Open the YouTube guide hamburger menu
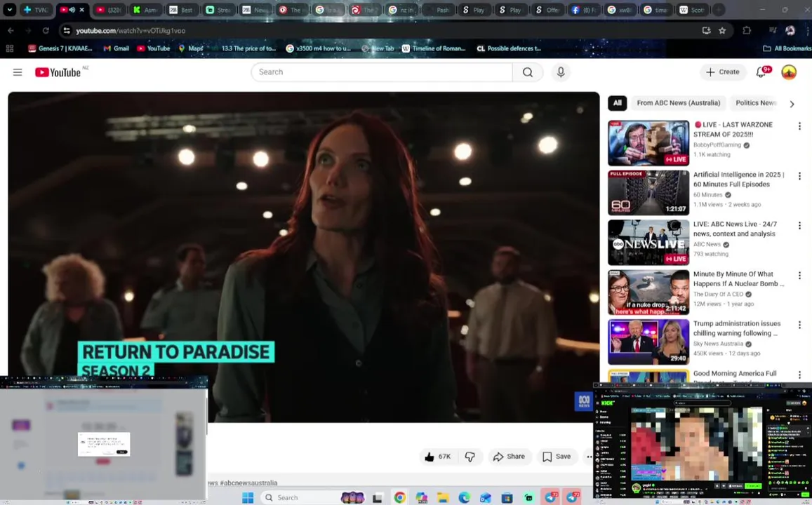The height and width of the screenshot is (505, 812). 18,72
